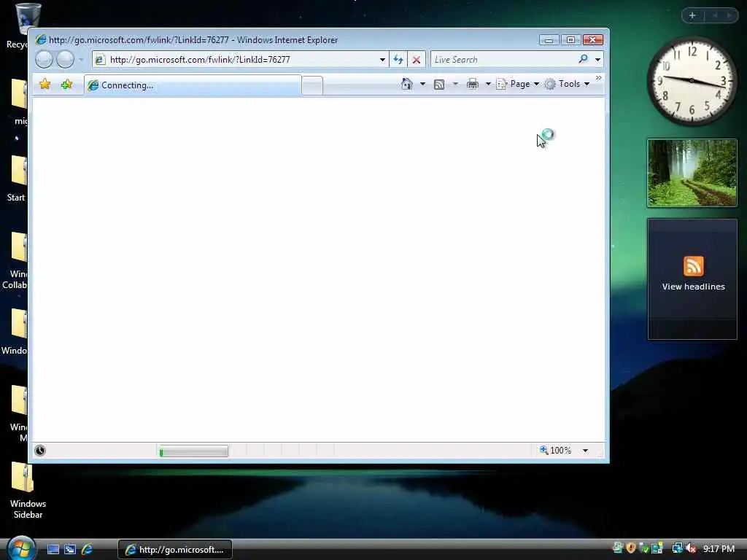Click Switch between windows quick launch icon

pos(70,550)
